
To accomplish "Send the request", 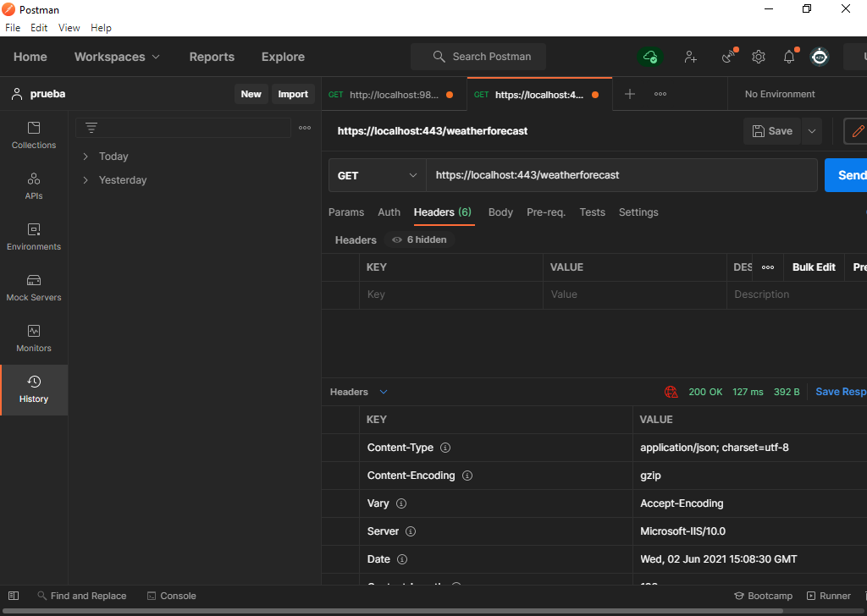I will coord(846,175).
